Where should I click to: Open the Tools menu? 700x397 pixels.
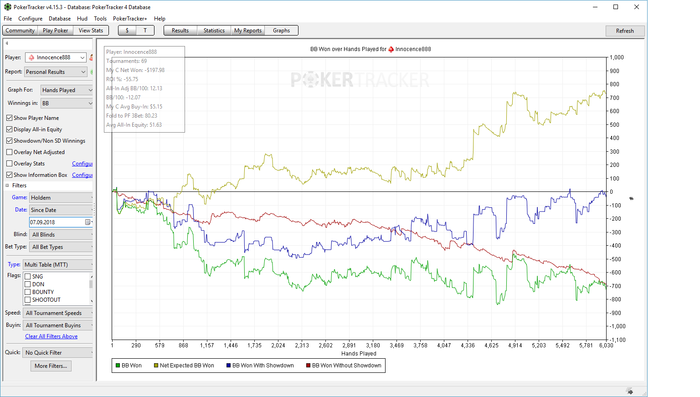click(100, 19)
